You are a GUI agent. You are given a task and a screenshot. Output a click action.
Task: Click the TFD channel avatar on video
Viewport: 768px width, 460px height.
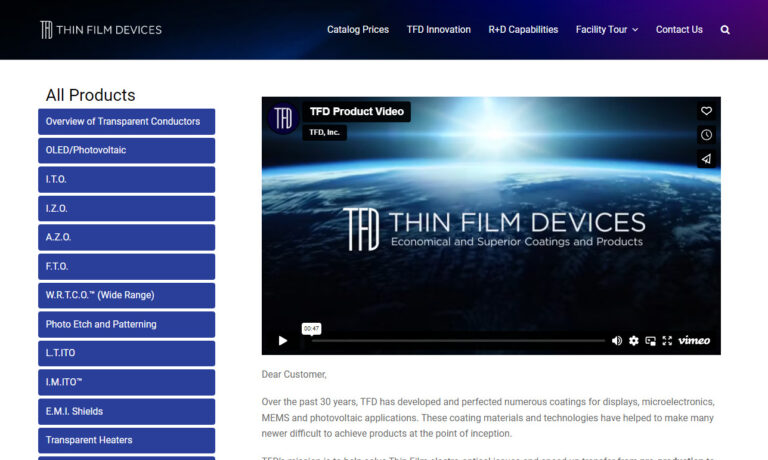click(283, 118)
